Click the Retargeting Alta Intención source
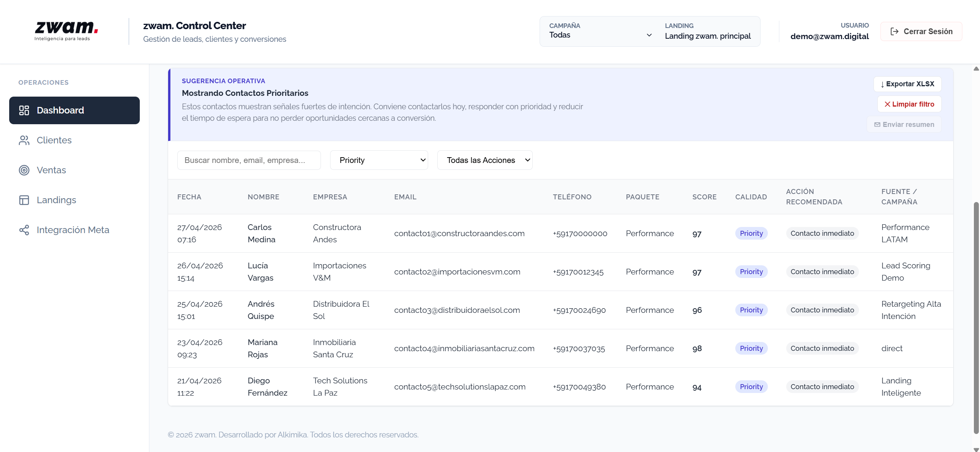Viewport: 980px width, 452px height. pyautogui.click(x=911, y=310)
